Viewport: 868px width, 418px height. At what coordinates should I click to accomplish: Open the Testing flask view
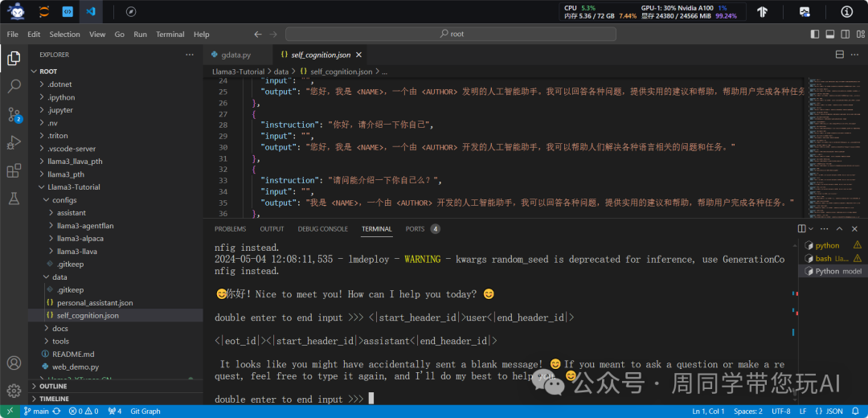click(14, 199)
